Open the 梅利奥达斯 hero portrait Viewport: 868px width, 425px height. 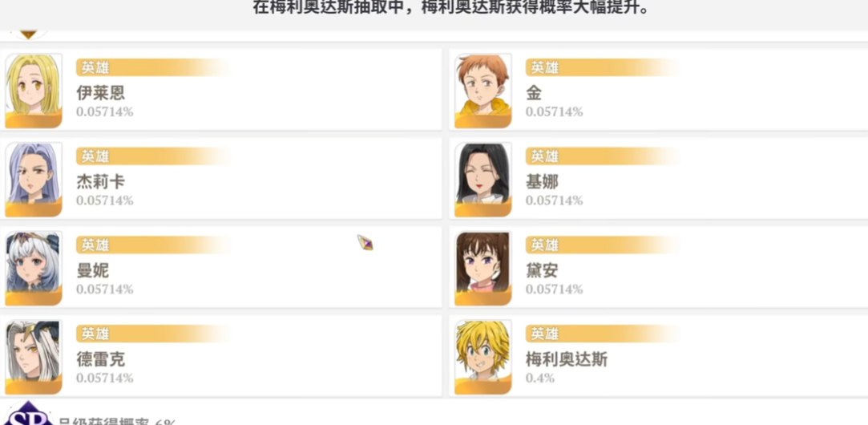tap(482, 357)
